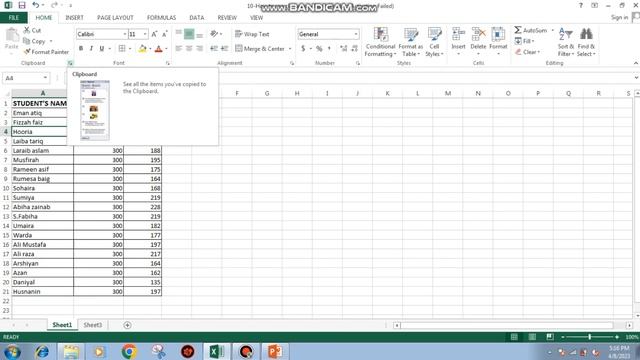640x360 pixels.
Task: Toggle Italic formatting
Action: click(91, 49)
